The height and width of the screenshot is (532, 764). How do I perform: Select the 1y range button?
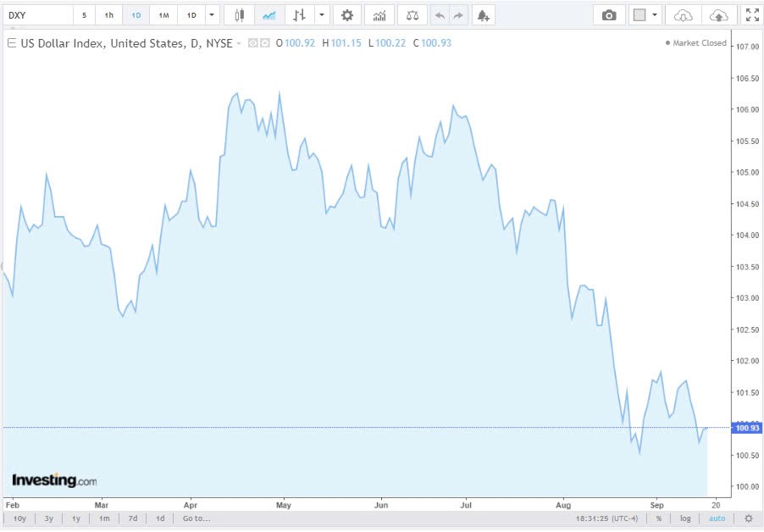pos(75,518)
